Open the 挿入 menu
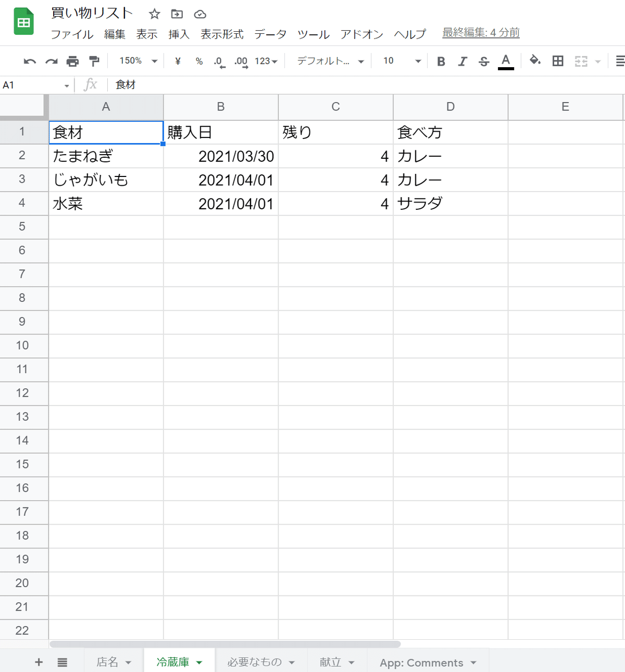The width and height of the screenshot is (625, 672). click(x=179, y=34)
